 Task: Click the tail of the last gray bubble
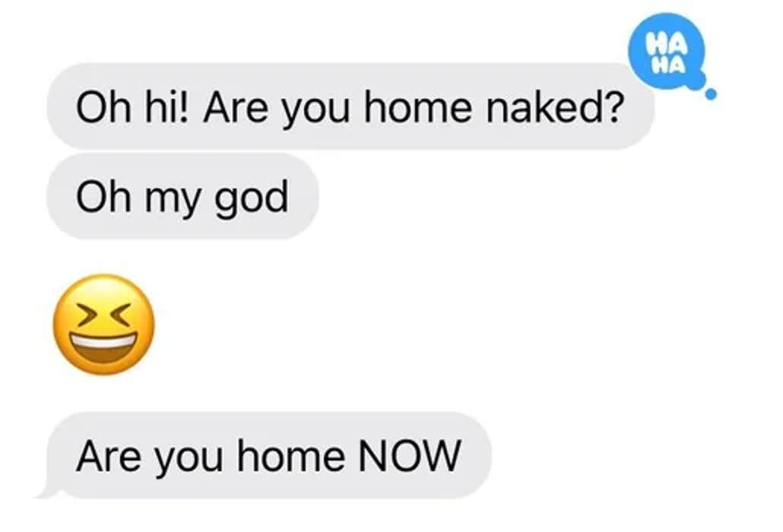pos(50,492)
